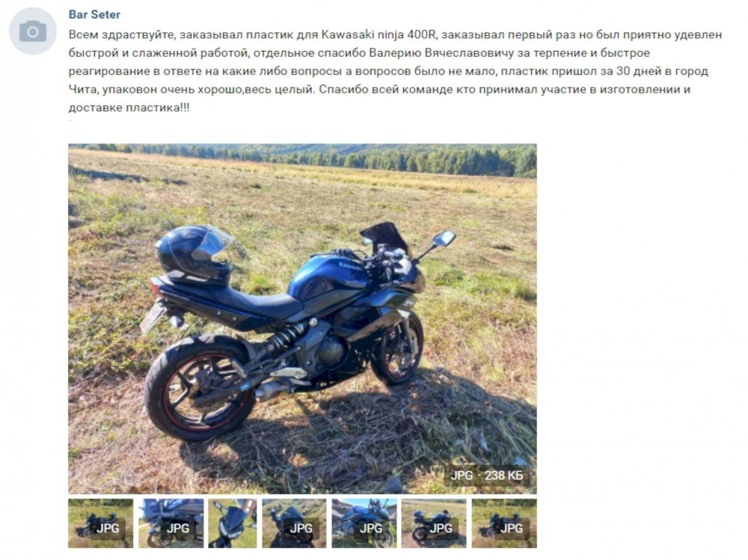Image resolution: width=748 pixels, height=560 pixels.
Task: Click the tree line at the photo's top
Action: point(302,159)
